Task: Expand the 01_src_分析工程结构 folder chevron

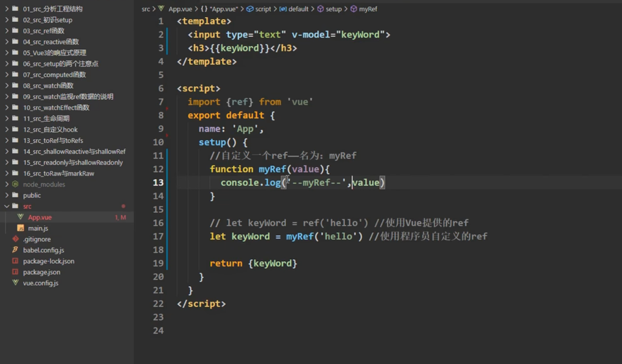Action: (7, 9)
